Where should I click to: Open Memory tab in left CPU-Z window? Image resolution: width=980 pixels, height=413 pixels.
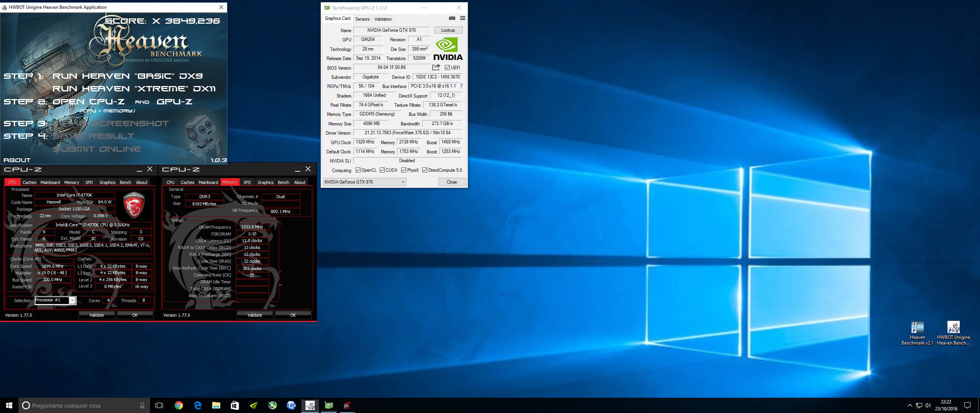click(72, 182)
